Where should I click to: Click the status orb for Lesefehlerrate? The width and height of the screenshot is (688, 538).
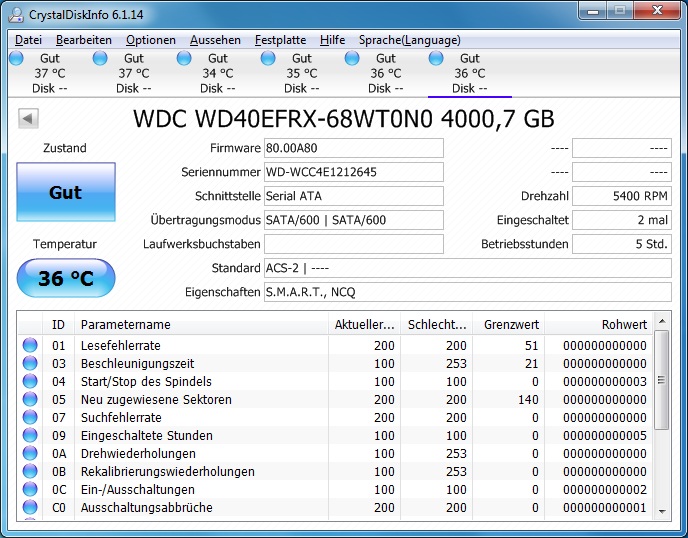(x=30, y=345)
